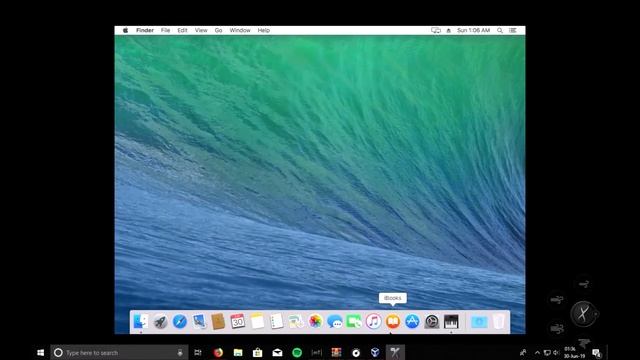Open blue App Store icon
The width and height of the screenshot is (640, 360).
click(412, 322)
